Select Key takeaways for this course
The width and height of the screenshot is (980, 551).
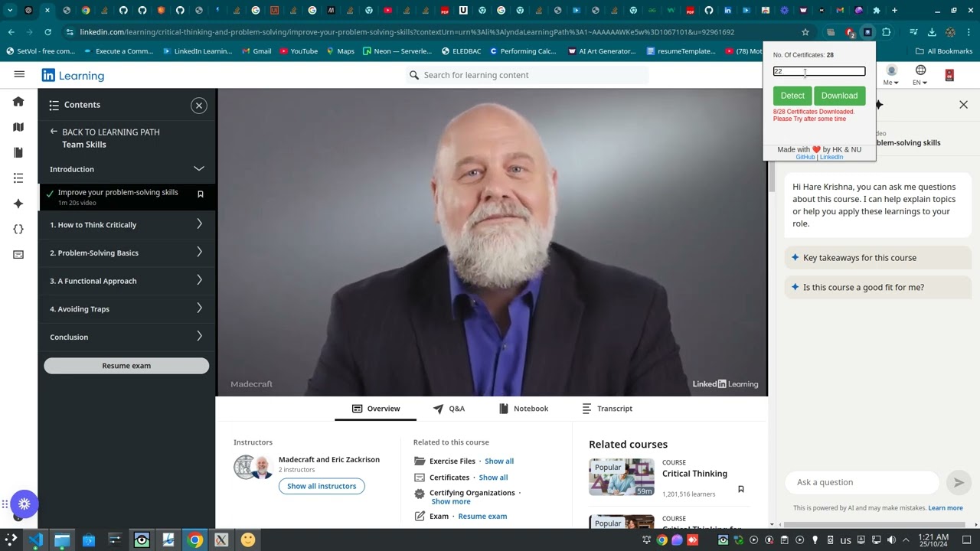pyautogui.click(x=877, y=258)
